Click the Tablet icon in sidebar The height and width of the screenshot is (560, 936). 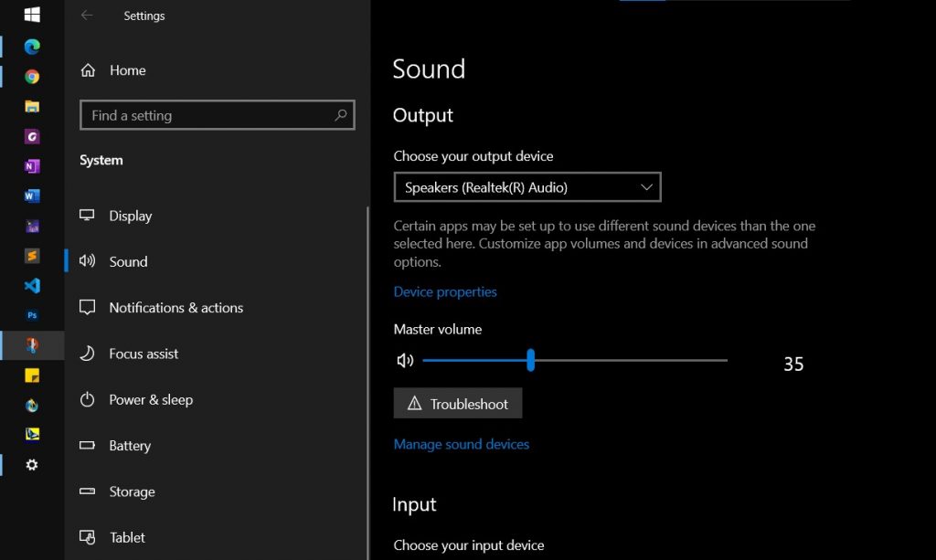[x=87, y=537]
